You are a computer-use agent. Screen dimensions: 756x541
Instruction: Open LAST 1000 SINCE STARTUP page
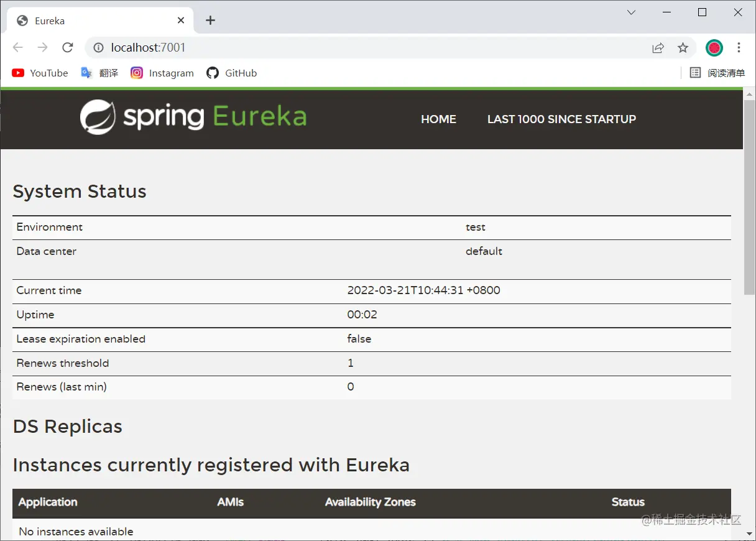tap(561, 119)
